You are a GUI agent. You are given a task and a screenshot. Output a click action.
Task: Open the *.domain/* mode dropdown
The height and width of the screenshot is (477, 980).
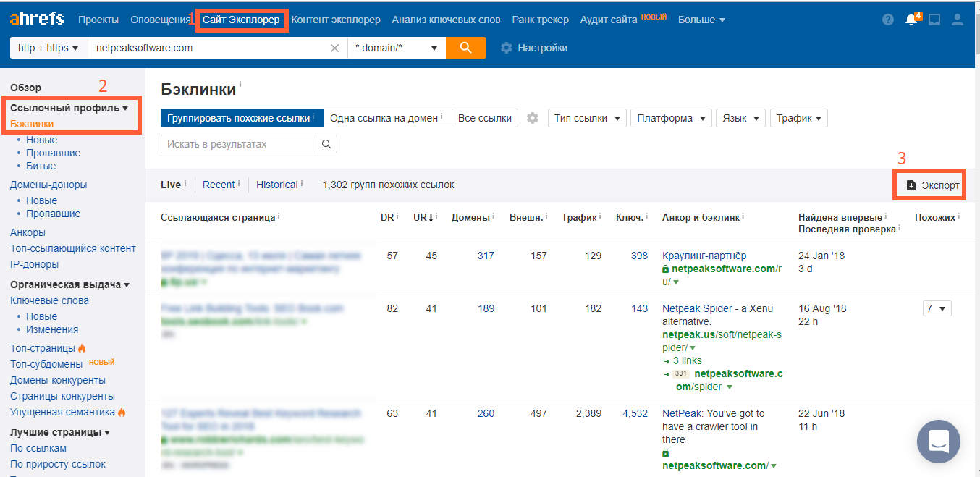click(x=397, y=48)
